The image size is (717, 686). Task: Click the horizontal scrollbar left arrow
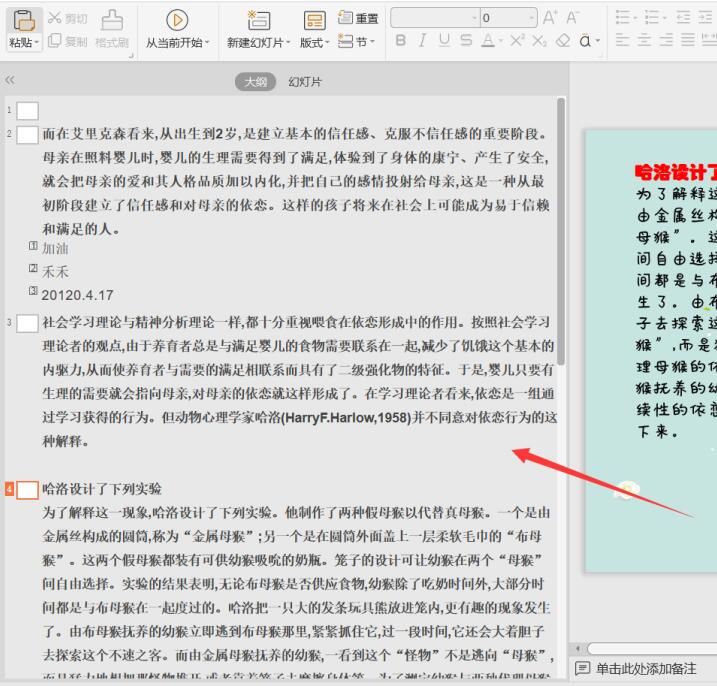click(x=578, y=648)
